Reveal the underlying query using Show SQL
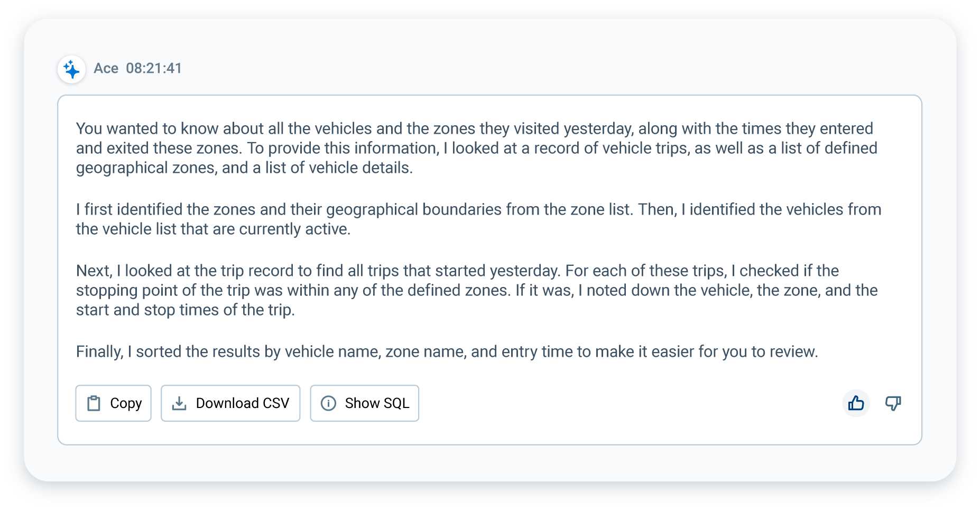 pos(364,403)
